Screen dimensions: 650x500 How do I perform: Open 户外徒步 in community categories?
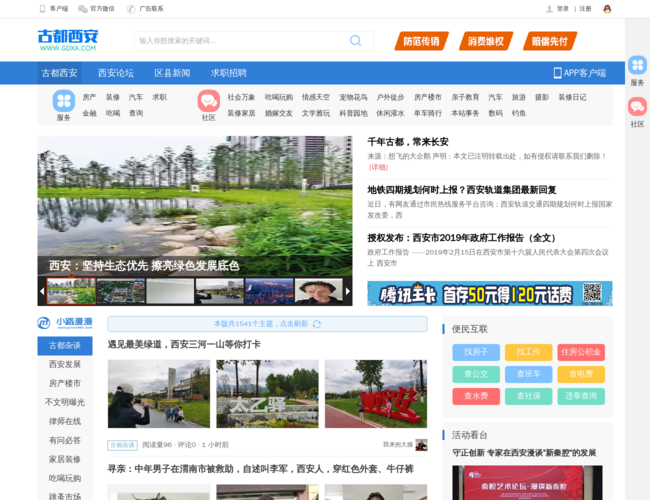(390, 97)
